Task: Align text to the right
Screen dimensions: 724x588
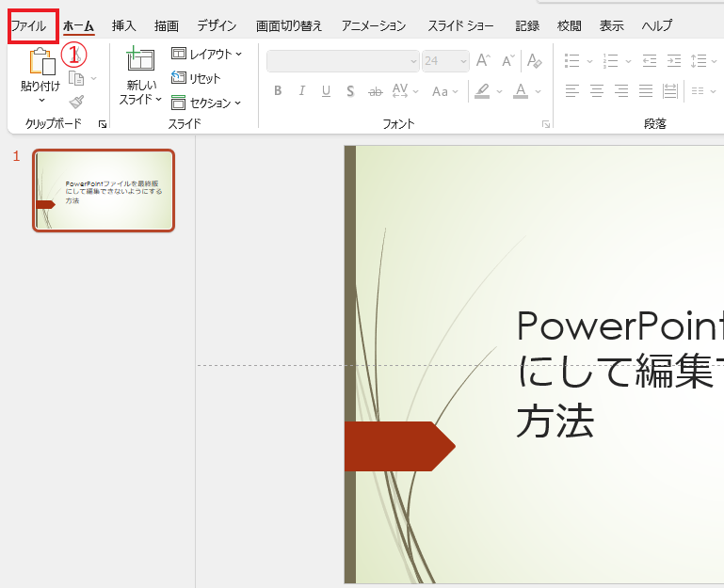Action: pos(621,91)
